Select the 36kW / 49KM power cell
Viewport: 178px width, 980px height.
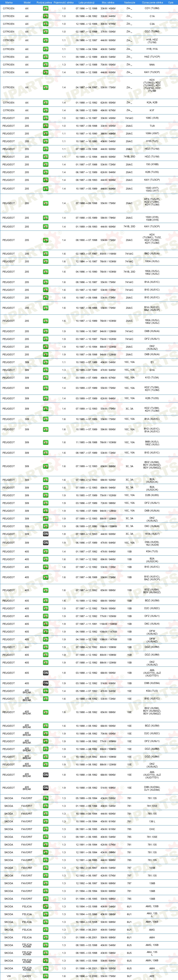coord(108,134)
